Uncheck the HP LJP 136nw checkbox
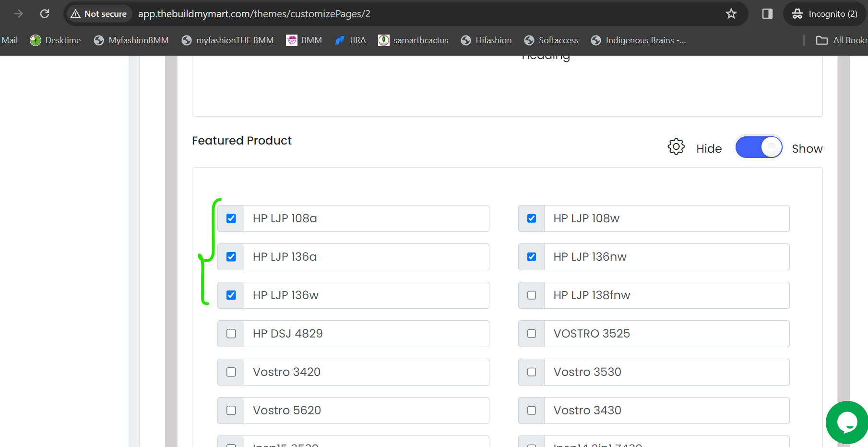Screen dimensions: 868x447 [x=532, y=257]
